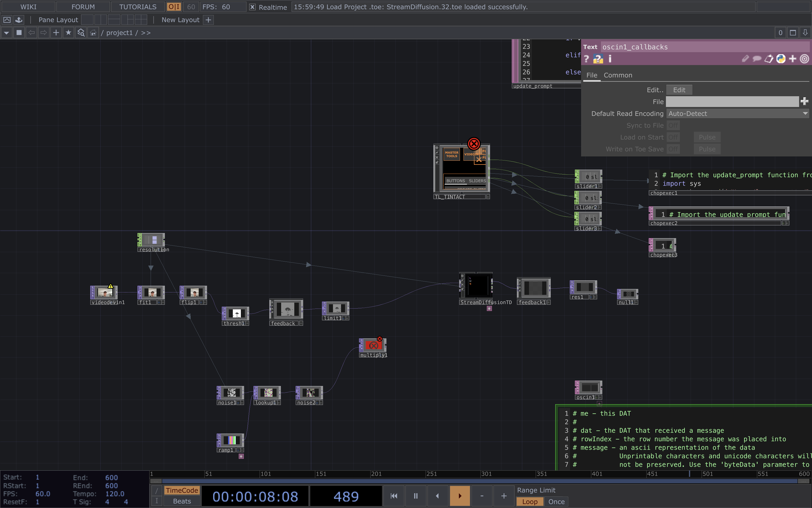Select the left-right split pane layout
Screen dimensions: 812x508
pyautogui.click(x=101, y=20)
